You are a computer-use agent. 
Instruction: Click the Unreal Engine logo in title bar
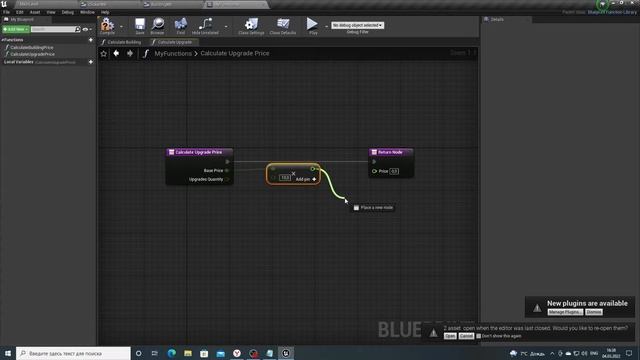point(4,4)
